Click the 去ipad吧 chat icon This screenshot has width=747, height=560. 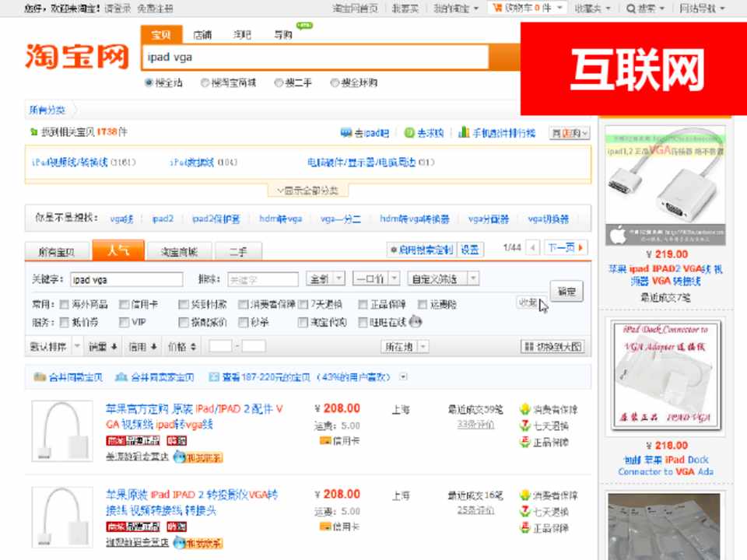coord(346,133)
